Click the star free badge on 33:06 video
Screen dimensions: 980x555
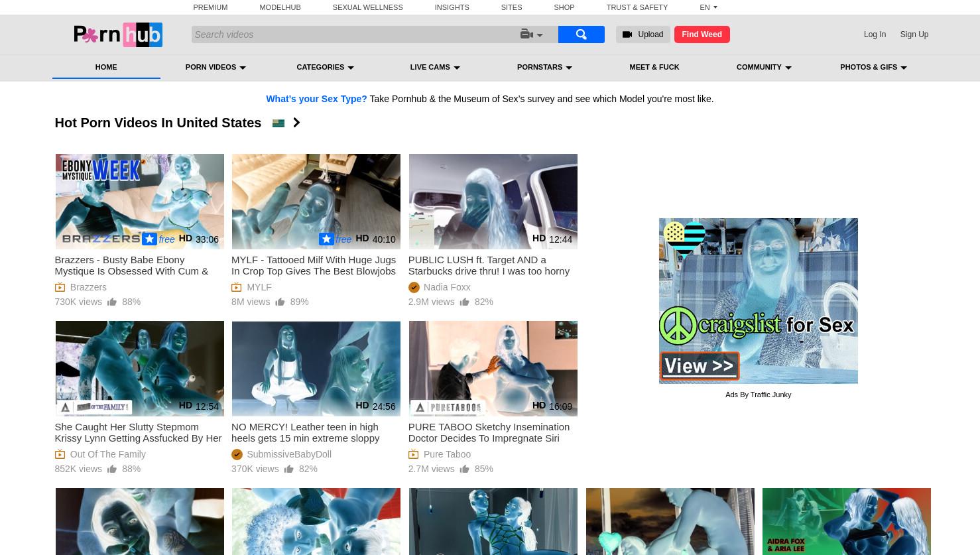158,239
